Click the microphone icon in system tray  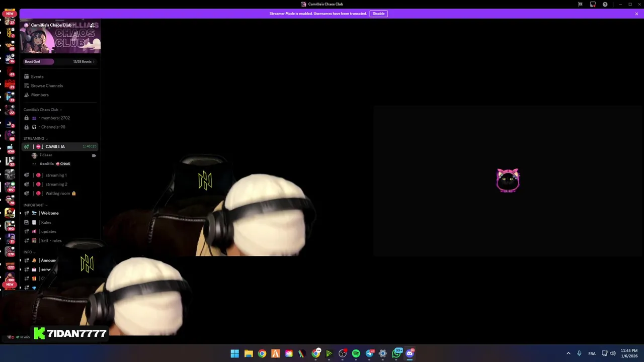[x=579, y=353]
